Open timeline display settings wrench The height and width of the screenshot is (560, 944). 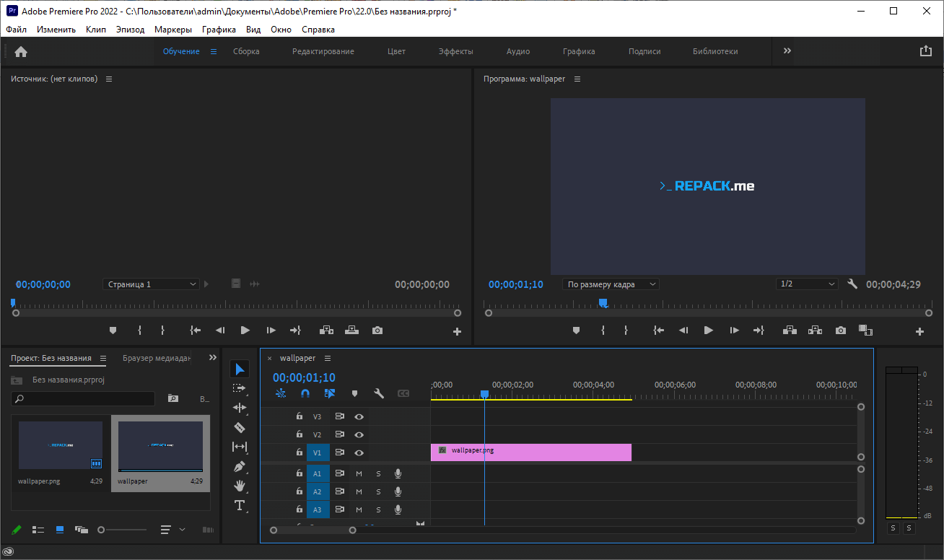tap(378, 393)
